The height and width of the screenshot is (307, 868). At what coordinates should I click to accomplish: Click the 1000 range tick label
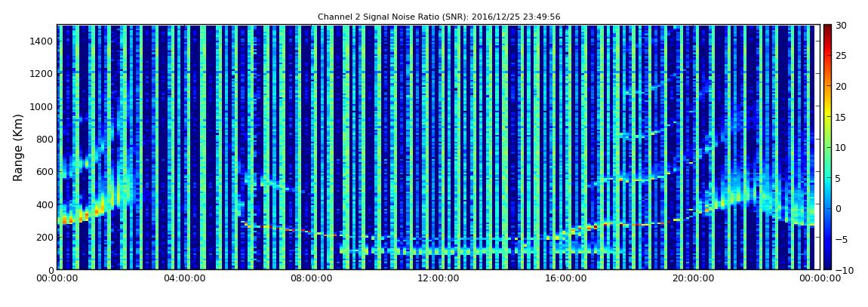[42, 106]
